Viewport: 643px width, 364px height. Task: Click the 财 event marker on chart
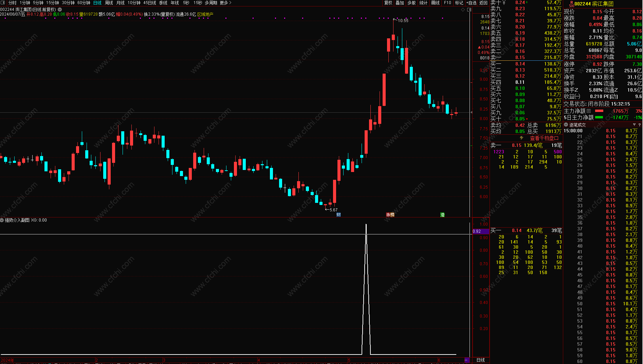[338, 215]
